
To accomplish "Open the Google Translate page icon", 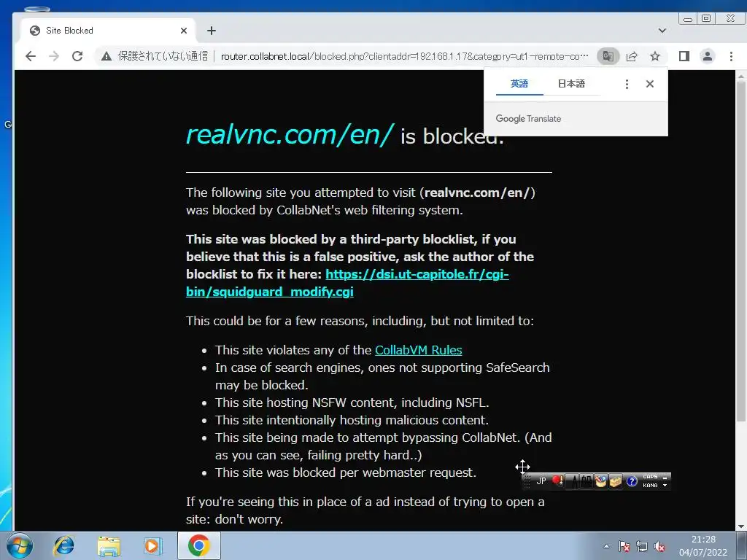I will (608, 56).
